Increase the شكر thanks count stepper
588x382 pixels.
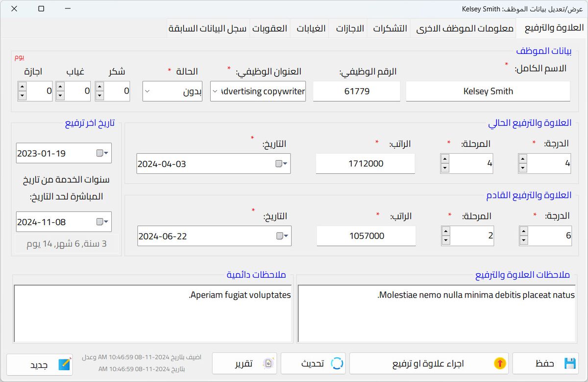point(99,86)
